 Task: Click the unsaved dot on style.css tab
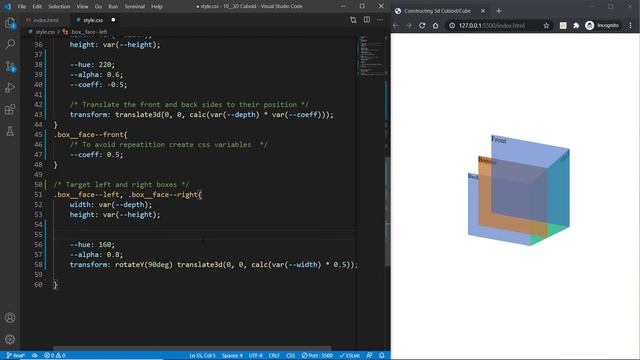pos(113,20)
